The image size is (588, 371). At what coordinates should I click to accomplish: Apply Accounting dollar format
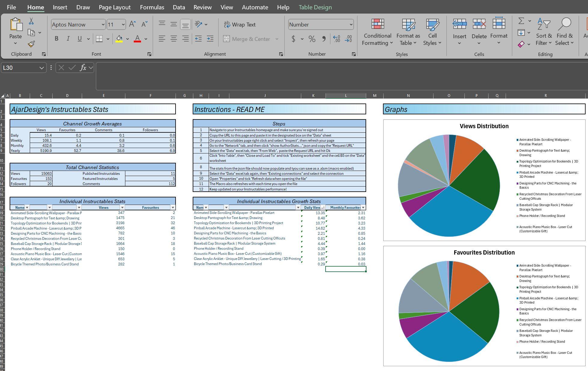tap(293, 39)
